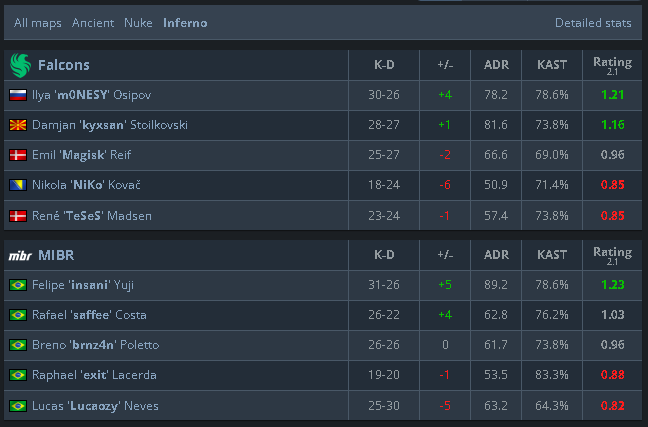The height and width of the screenshot is (427, 648).
Task: Click the Falcons team logo icon
Action: [20, 65]
